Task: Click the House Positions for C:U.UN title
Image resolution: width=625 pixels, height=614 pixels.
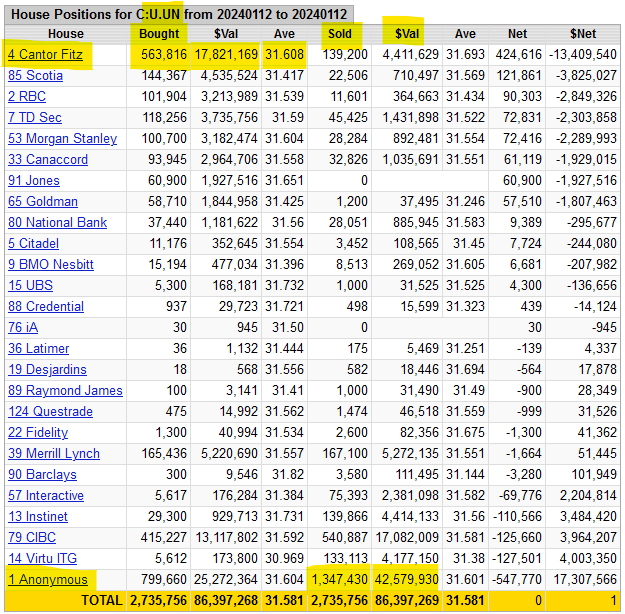Action: click(179, 14)
